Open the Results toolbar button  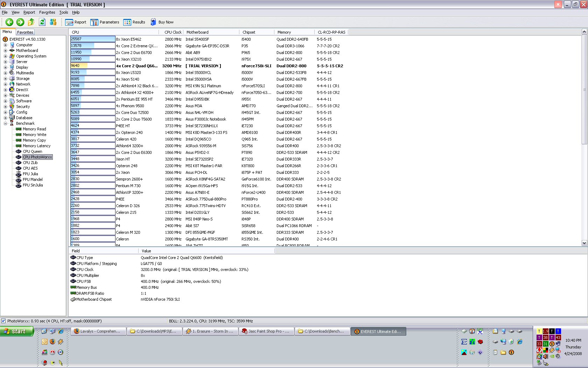(134, 22)
